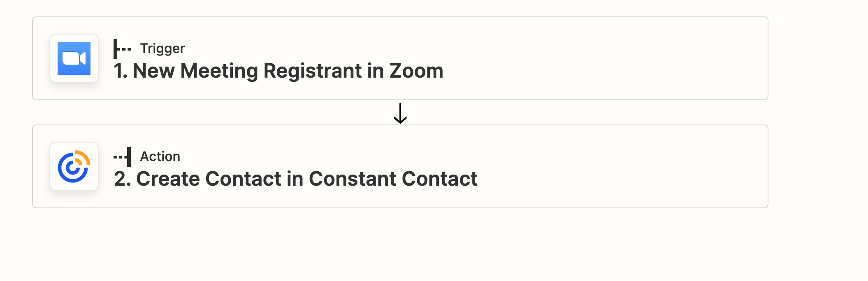Click the Zoom app icon
This screenshot has width=868, height=281.
[74, 58]
